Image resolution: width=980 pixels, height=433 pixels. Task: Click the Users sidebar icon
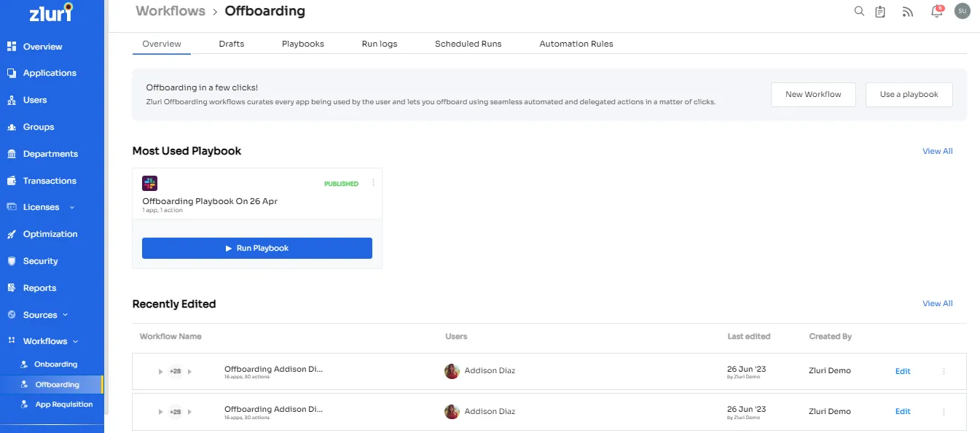pos(11,100)
